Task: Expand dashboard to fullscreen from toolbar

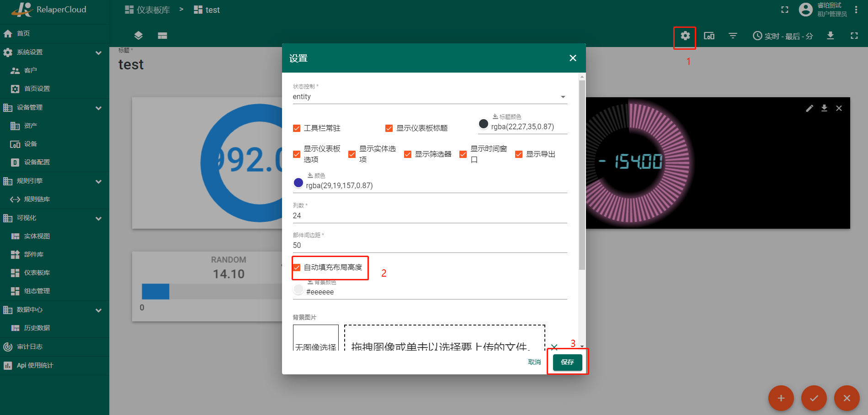Action: pyautogui.click(x=854, y=36)
